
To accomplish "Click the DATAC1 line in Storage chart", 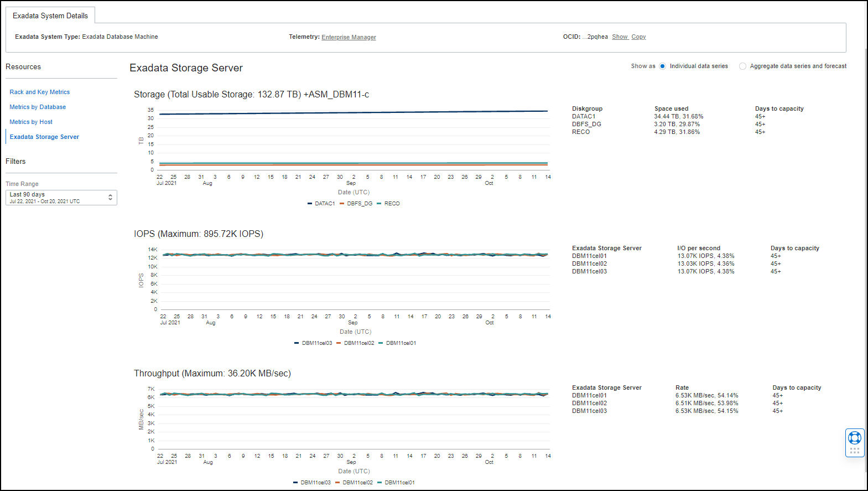I will coord(353,112).
